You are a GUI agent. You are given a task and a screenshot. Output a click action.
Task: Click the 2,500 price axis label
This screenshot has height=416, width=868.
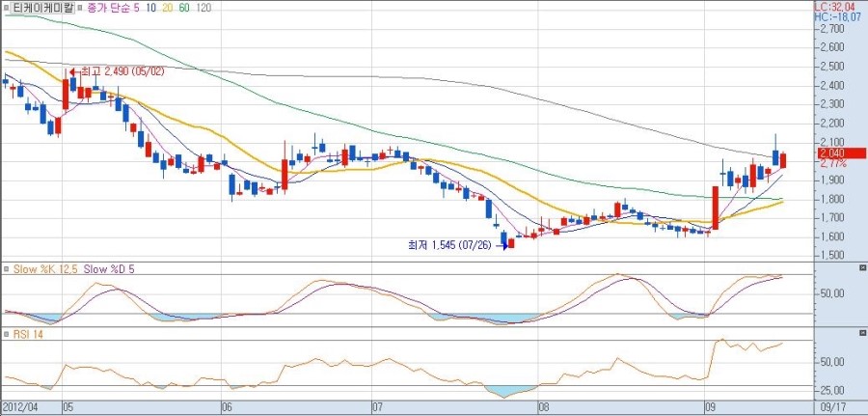832,67
